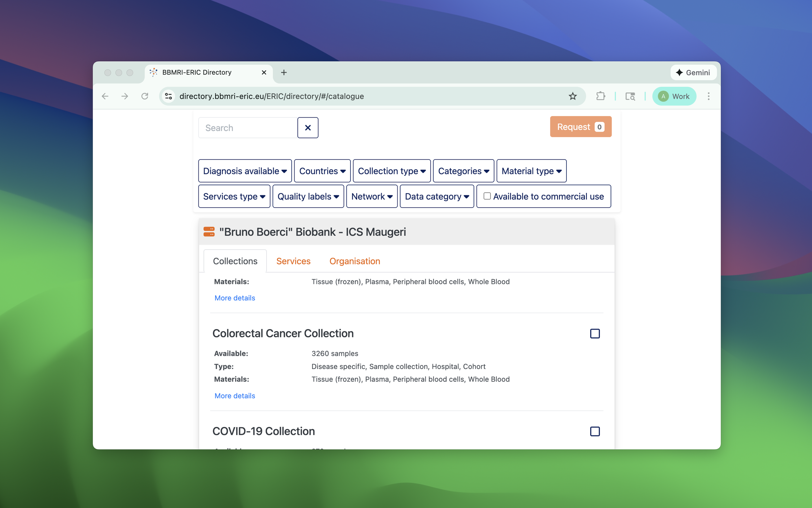Click the tab search icon in toolbar
Screen dimensions: 812x508
tap(630, 97)
